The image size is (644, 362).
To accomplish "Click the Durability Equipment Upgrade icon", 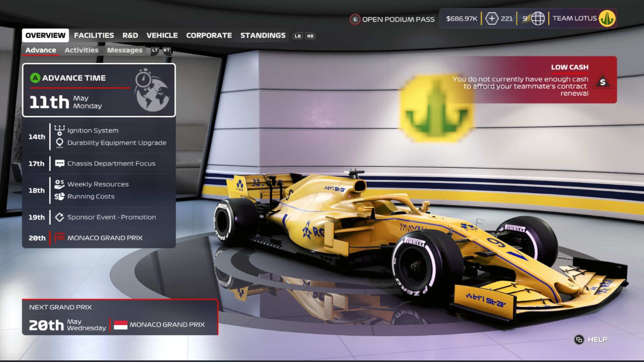I will point(60,143).
